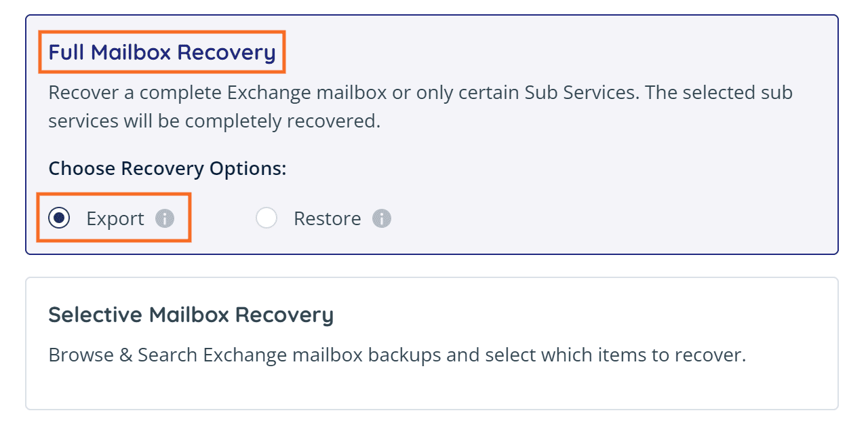Viewport: 868px width, 434px height.
Task: Click the word 'Selective' in the second card title
Action: tap(95, 315)
